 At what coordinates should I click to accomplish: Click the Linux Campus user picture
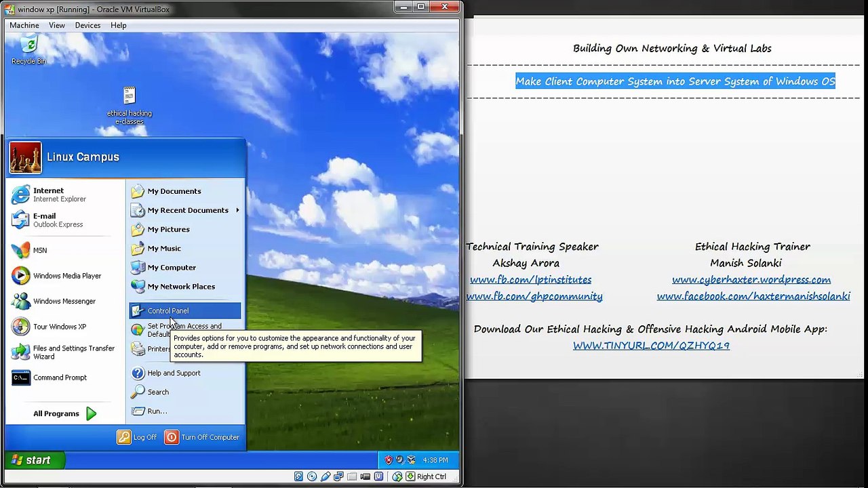click(25, 158)
